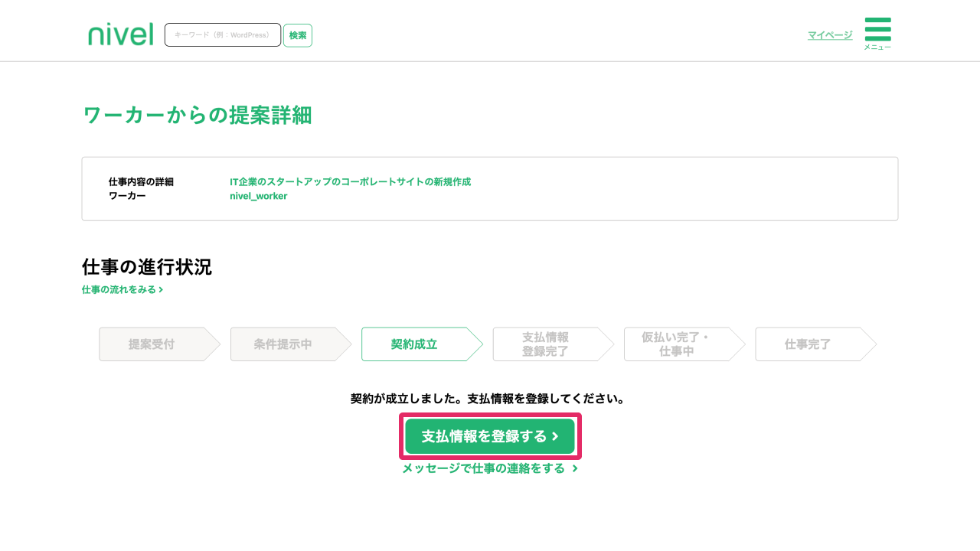Open the マイページ link

[830, 35]
